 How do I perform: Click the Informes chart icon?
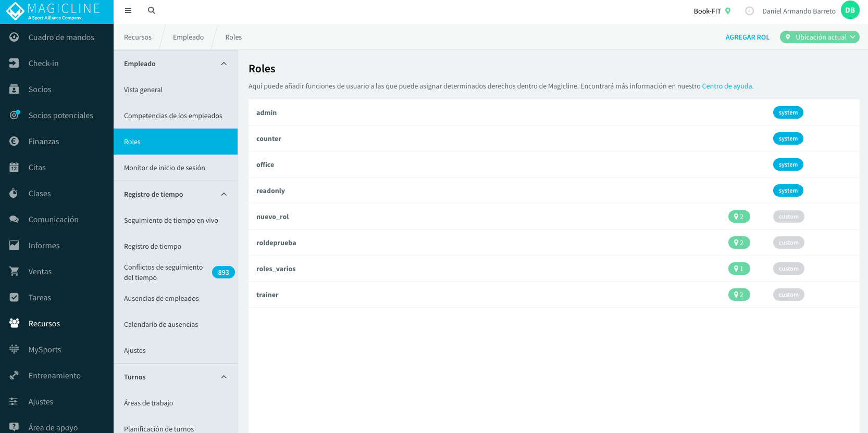(14, 245)
